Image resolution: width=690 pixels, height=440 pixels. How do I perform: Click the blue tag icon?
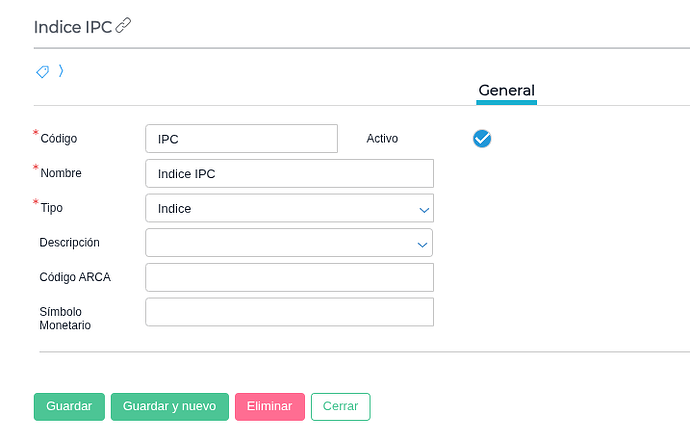pos(42,71)
